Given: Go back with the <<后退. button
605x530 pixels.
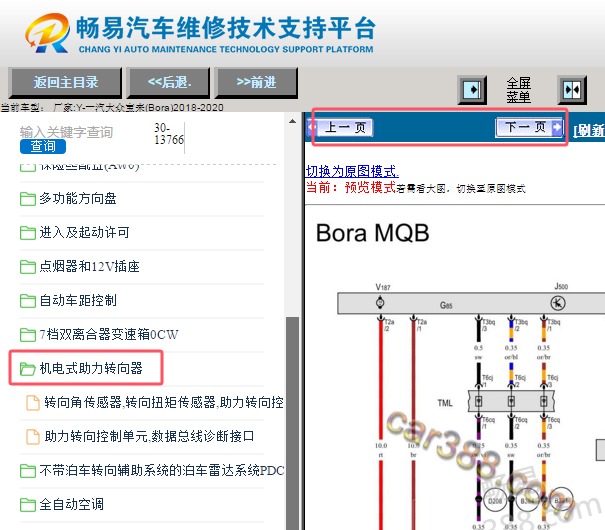Looking at the screenshot, I should 169,82.
